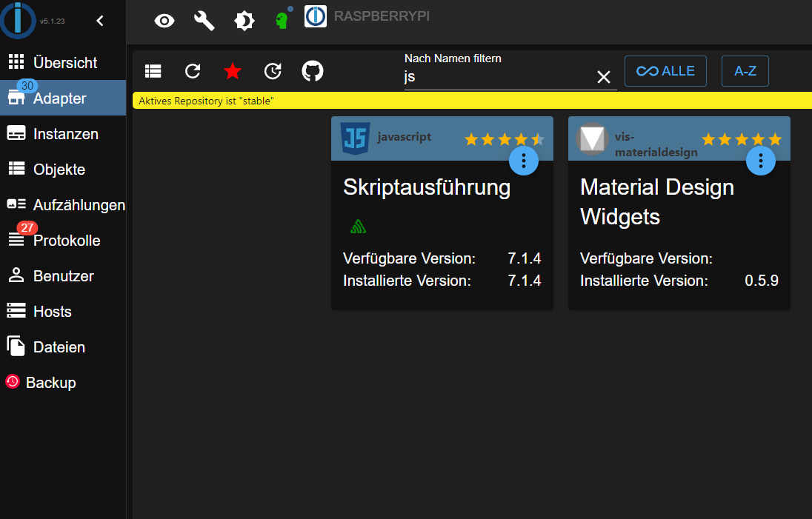
Task: Click the ALLE filter button
Action: 665,71
